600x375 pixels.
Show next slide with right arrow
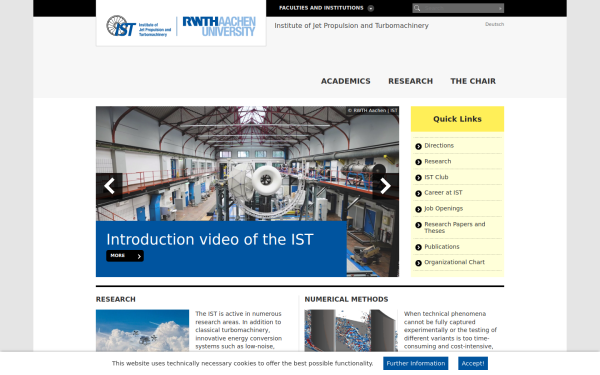(385, 186)
